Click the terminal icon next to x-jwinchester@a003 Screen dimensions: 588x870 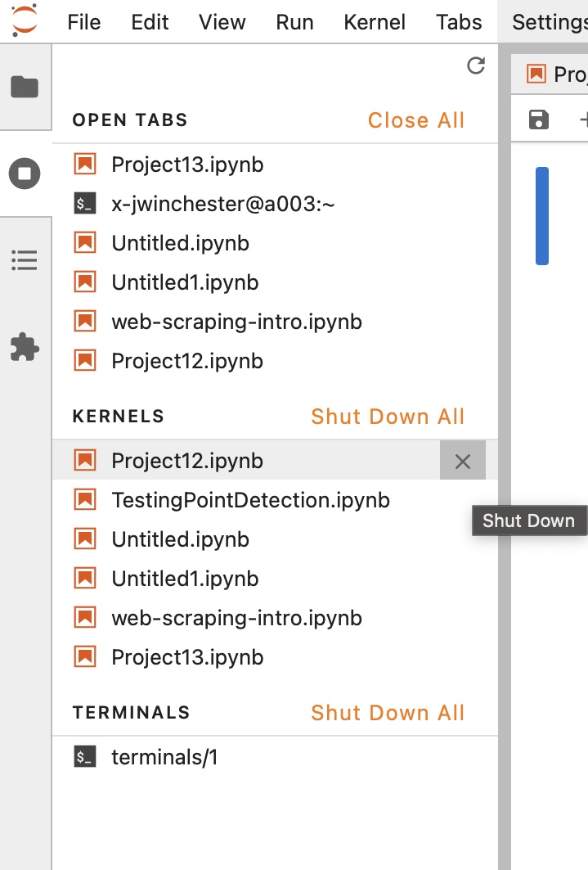coord(85,203)
